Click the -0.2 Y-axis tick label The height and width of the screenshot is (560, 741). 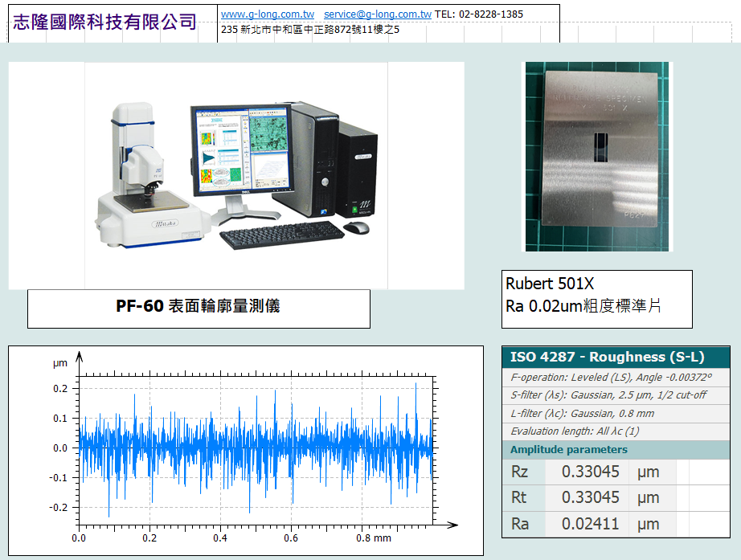pos(59,508)
